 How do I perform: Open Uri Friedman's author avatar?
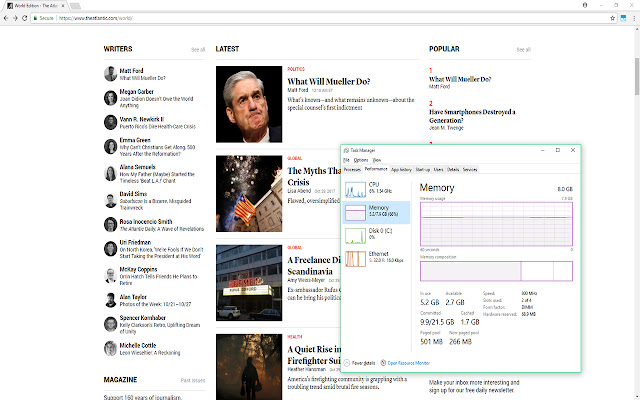click(110, 249)
